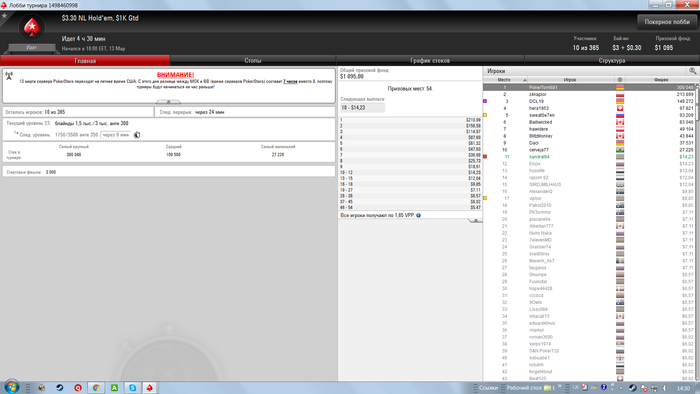Select player row hera1953
The width and height of the screenshot is (700, 394).
(x=589, y=108)
